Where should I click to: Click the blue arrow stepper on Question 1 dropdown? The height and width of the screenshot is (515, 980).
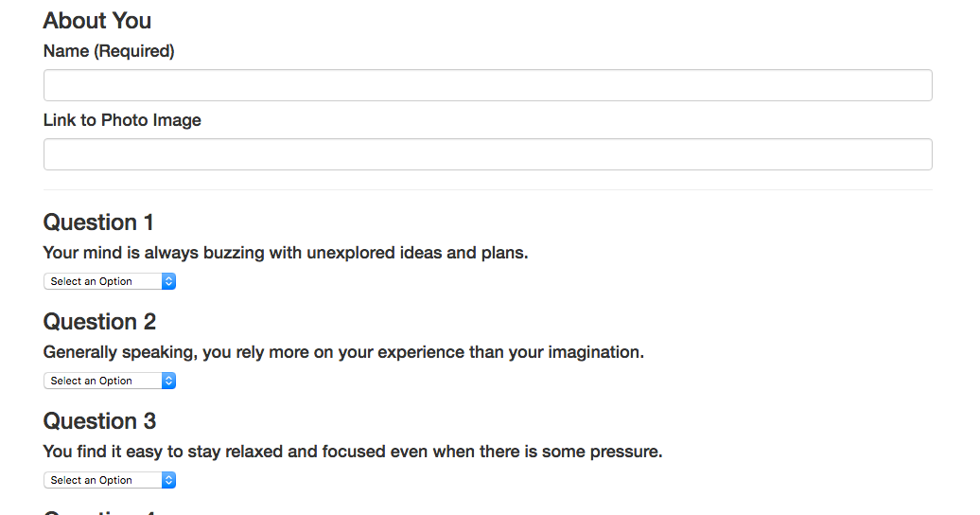point(168,281)
